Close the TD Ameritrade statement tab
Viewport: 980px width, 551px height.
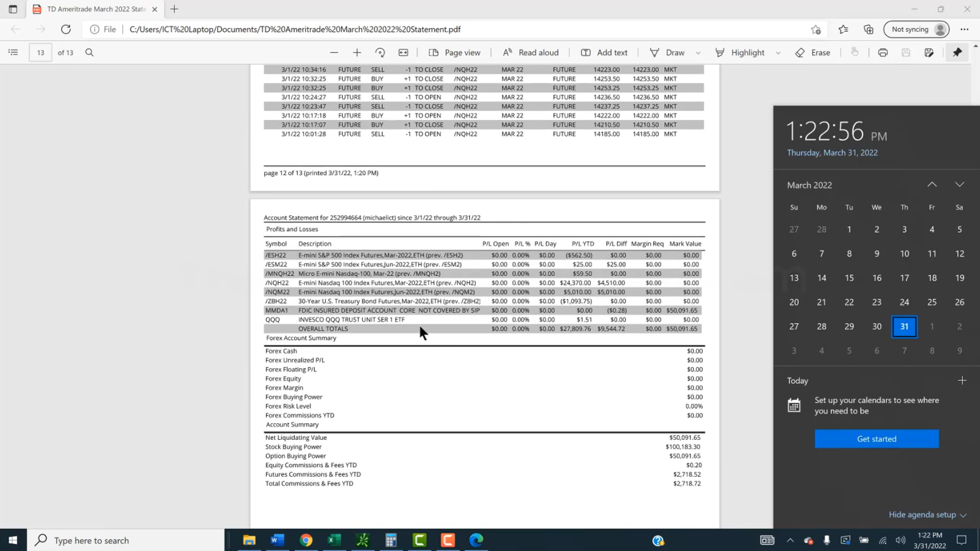coord(154,9)
